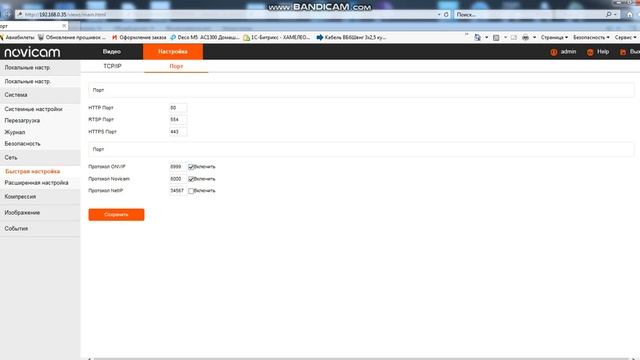Image resolution: width=640 pixels, height=360 pixels.
Task: Open the Кабель ВВГнг bookmark
Action: [351, 37]
